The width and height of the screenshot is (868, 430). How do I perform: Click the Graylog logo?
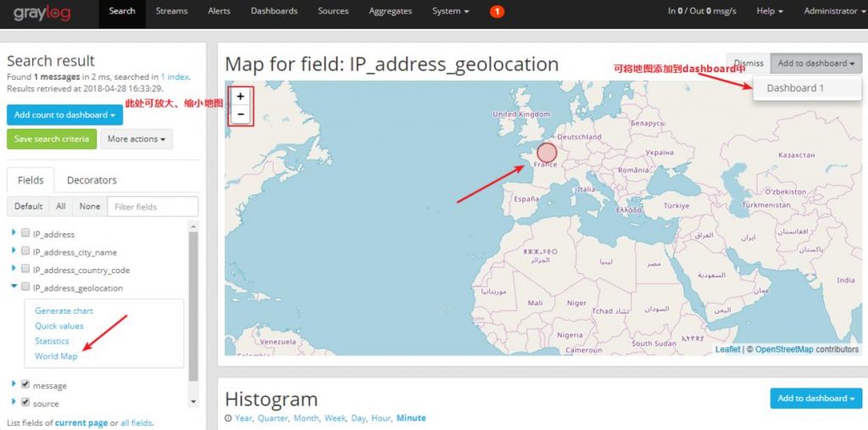(x=42, y=13)
